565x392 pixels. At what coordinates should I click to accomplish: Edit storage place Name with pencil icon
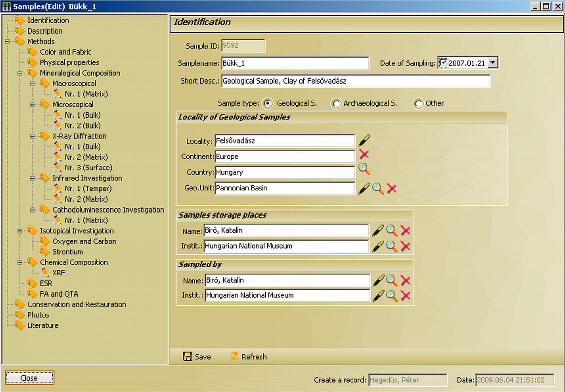(x=378, y=230)
